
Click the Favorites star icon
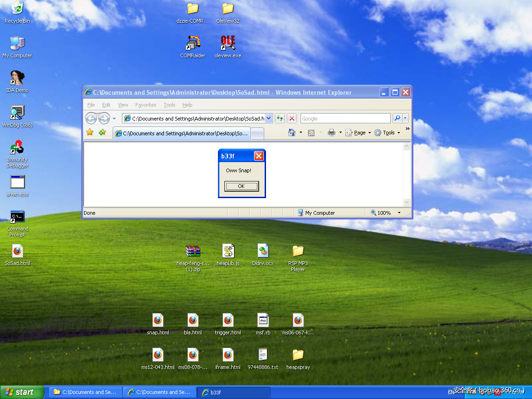pyautogui.click(x=90, y=133)
